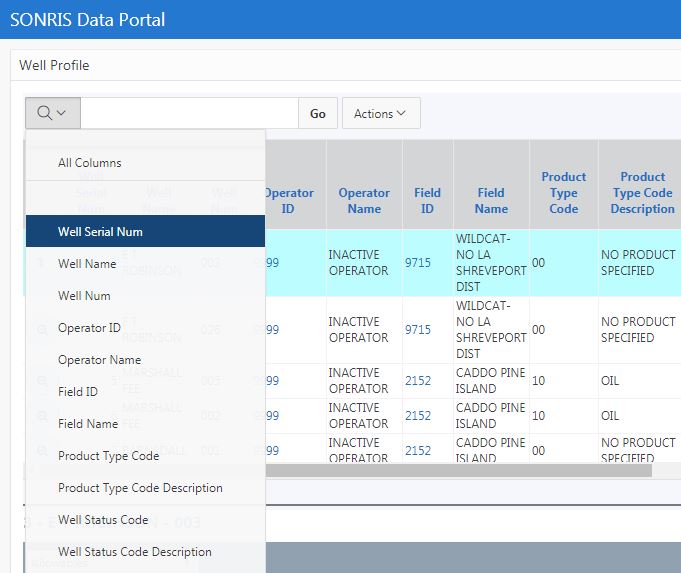681x573 pixels.
Task: Sort by Operator Name column header
Action: click(x=364, y=201)
